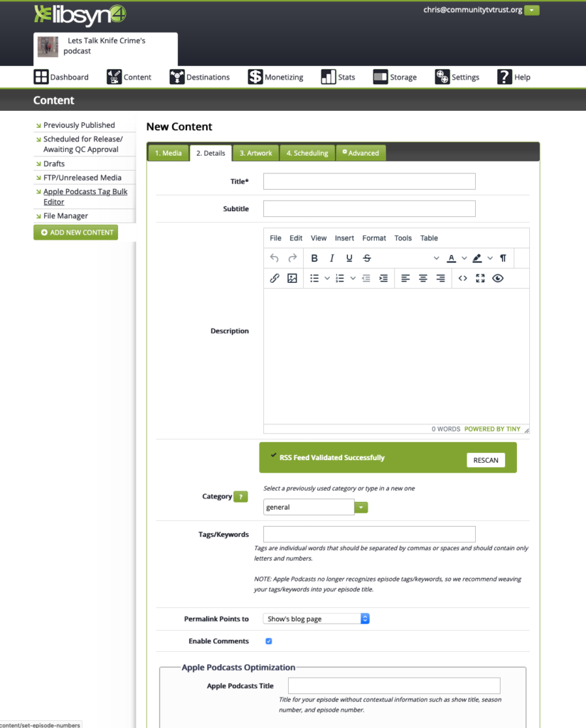Screen dimensions: 586x728
Task: Click the Category help question mark
Action: (x=240, y=497)
